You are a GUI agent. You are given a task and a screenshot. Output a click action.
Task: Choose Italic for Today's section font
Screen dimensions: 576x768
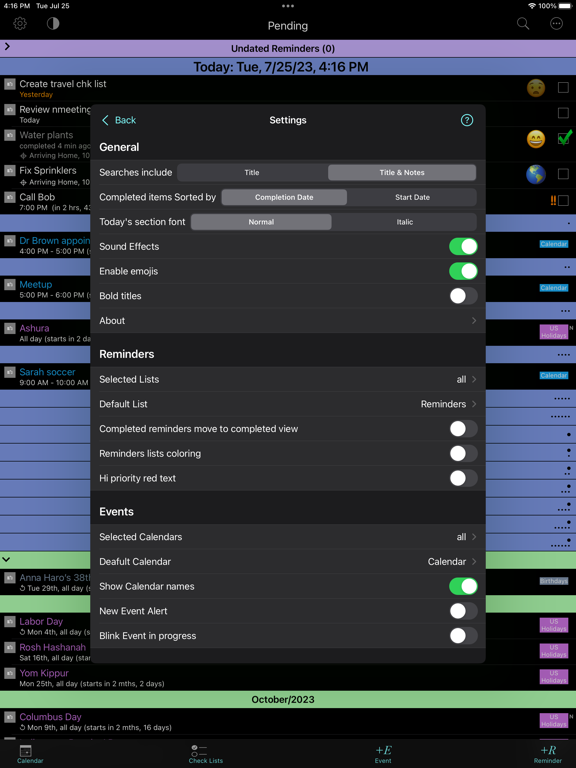pos(405,222)
